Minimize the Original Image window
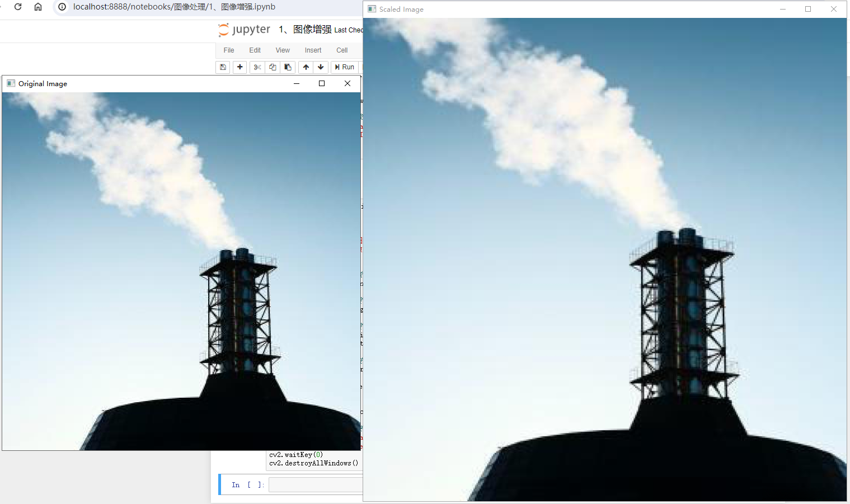 (297, 83)
